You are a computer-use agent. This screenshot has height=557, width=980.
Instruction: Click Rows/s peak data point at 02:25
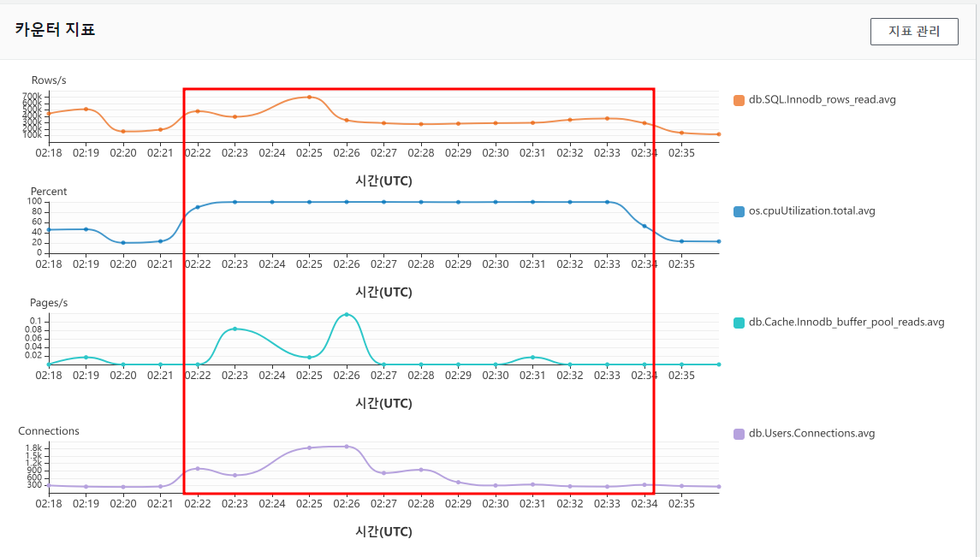point(309,97)
